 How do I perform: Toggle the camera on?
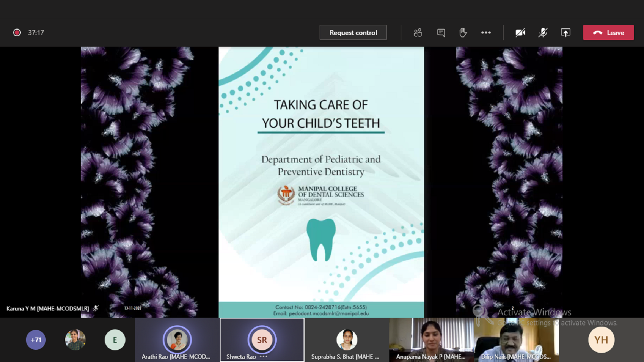point(520,33)
